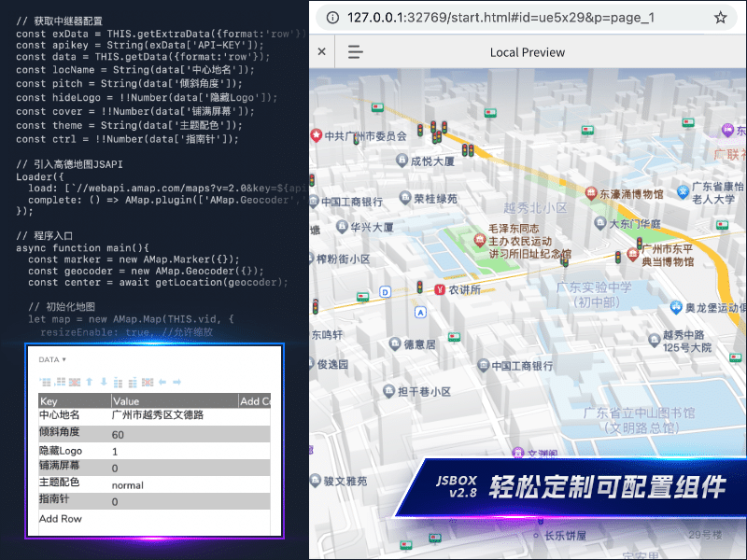Edit the 广州市越秀区文德路 value cell

175,415
